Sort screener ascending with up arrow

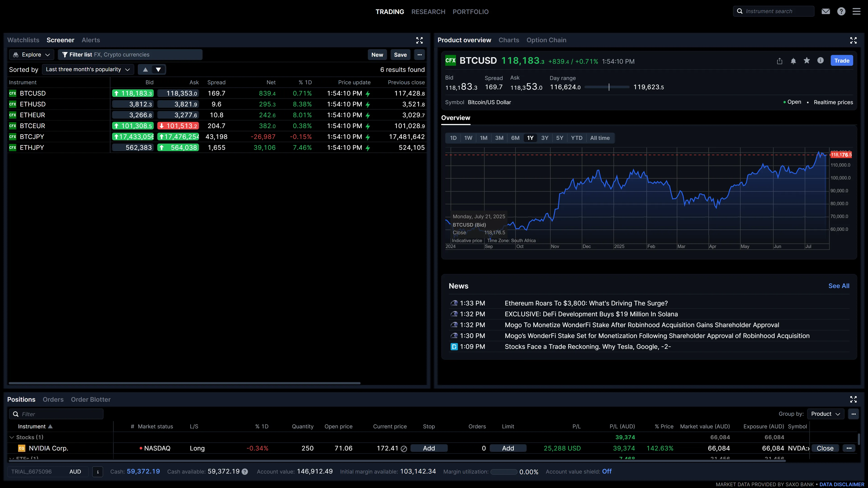tap(145, 69)
